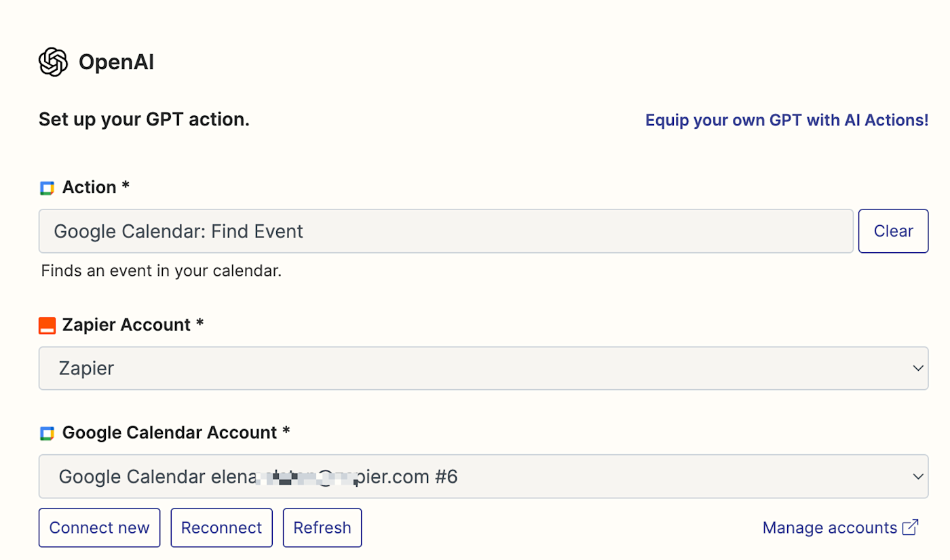950x560 pixels.
Task: Click the OpenAI logo icon
Action: point(53,62)
